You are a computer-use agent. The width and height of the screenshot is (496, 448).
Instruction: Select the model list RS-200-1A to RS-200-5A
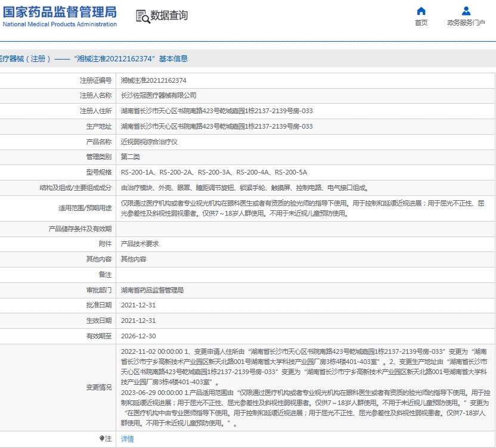(x=214, y=172)
